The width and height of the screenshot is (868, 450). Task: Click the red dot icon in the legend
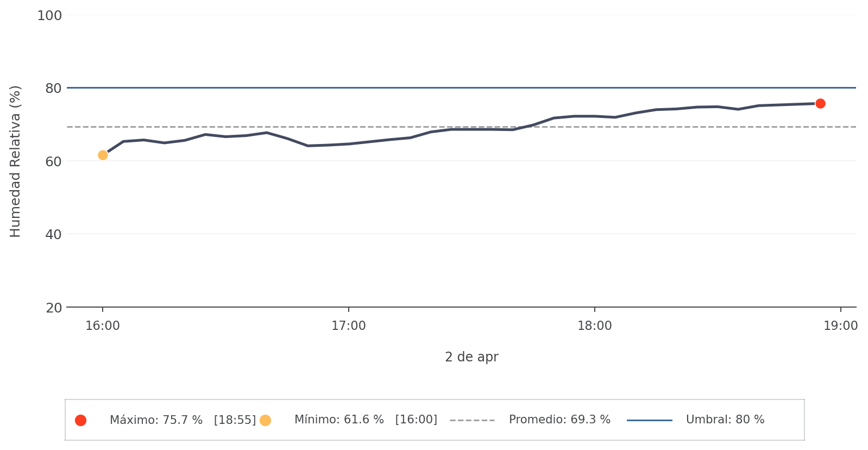click(80, 420)
